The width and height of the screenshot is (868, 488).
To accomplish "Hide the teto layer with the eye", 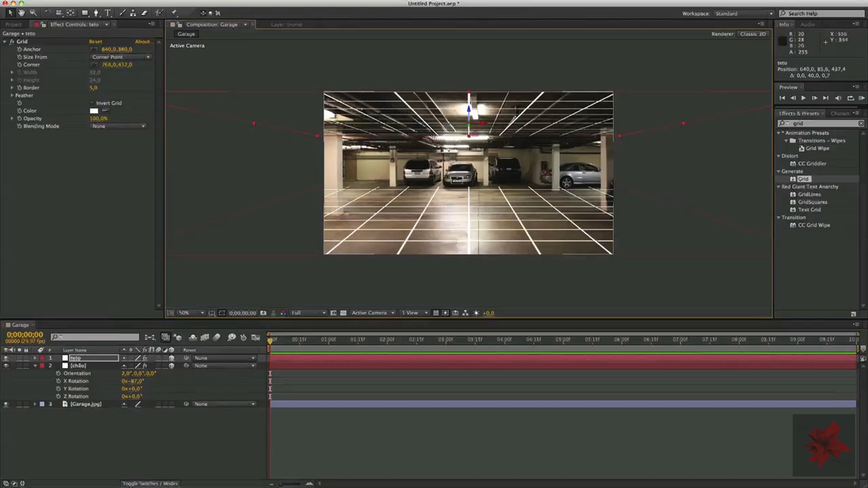I will (x=6, y=358).
